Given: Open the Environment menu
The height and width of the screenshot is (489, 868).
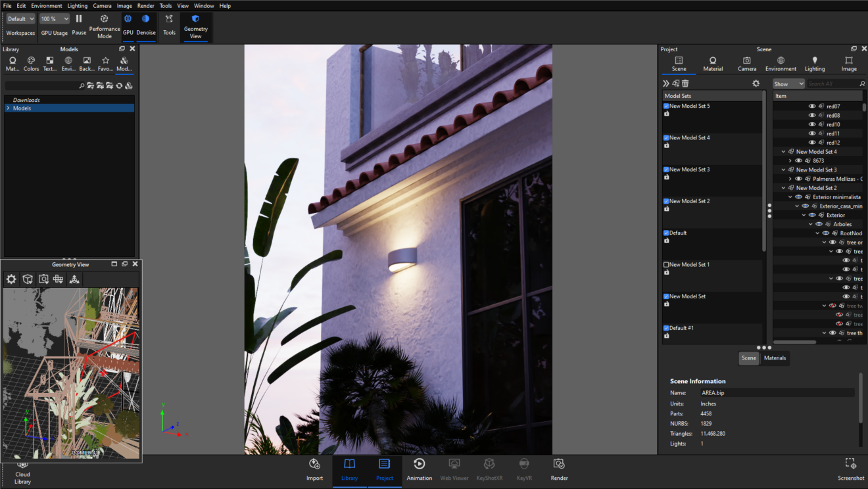Looking at the screenshot, I should 47,5.
